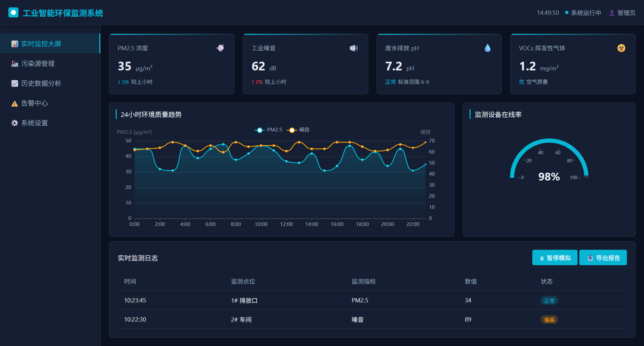Open 污染源管理 in the sidebar

(38, 64)
